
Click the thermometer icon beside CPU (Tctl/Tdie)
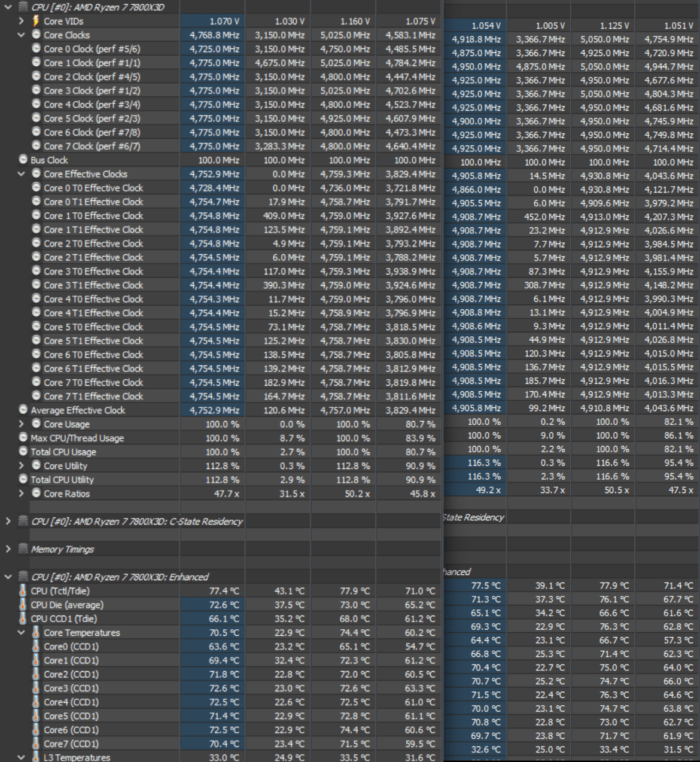click(x=23, y=590)
